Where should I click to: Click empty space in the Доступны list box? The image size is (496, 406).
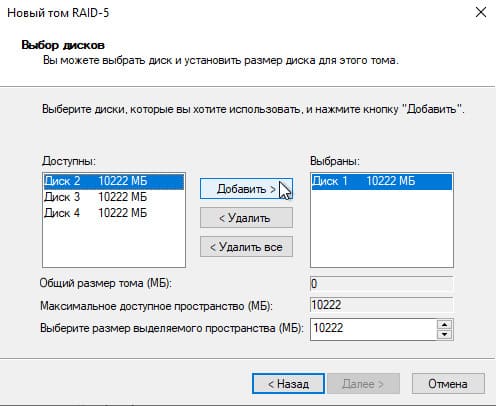click(x=114, y=244)
